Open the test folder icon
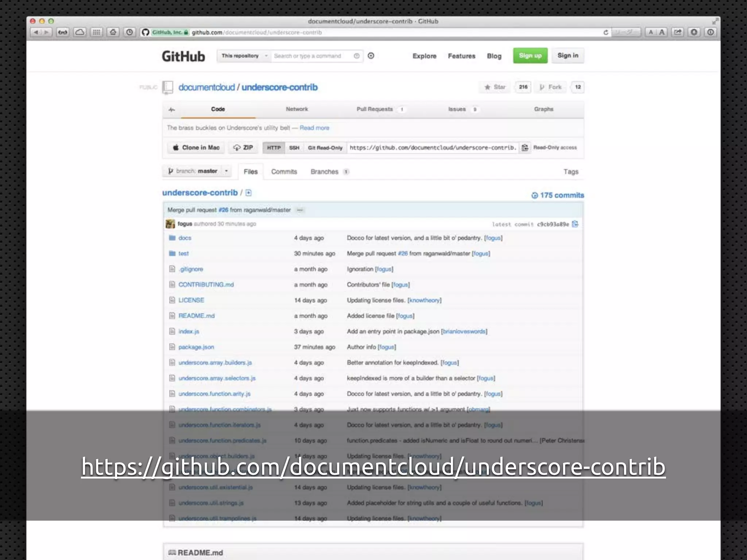Image resolution: width=747 pixels, height=560 pixels. point(172,253)
